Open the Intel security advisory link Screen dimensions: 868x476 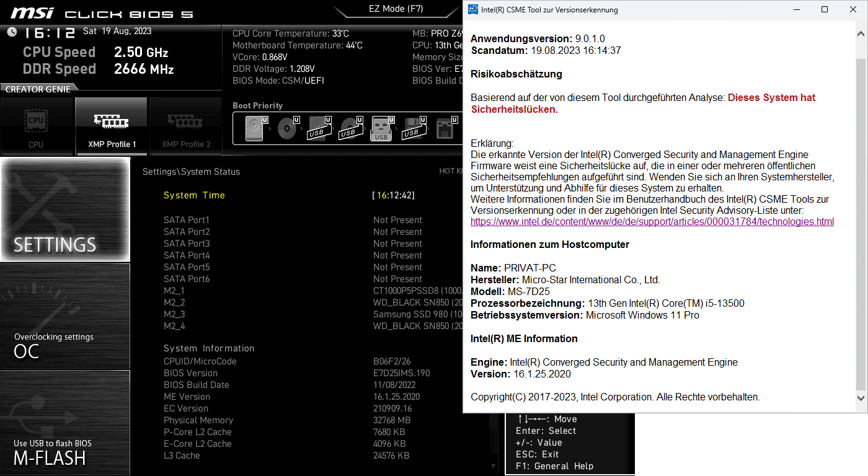coord(652,221)
